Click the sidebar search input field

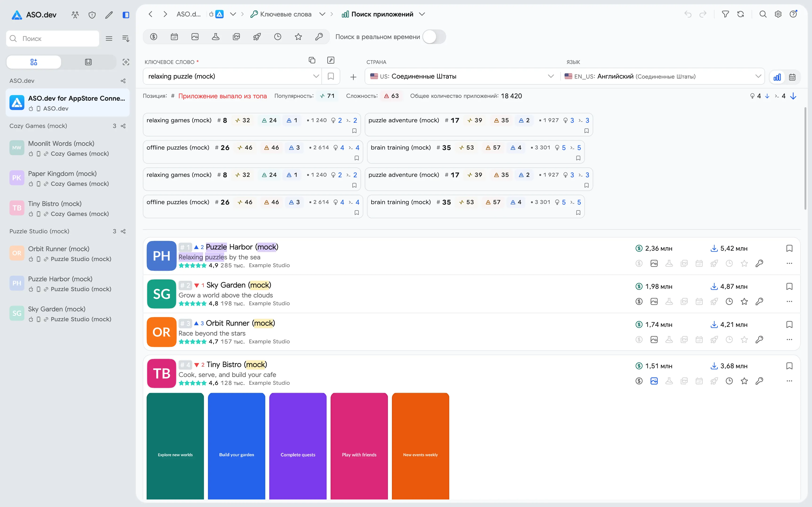point(53,39)
